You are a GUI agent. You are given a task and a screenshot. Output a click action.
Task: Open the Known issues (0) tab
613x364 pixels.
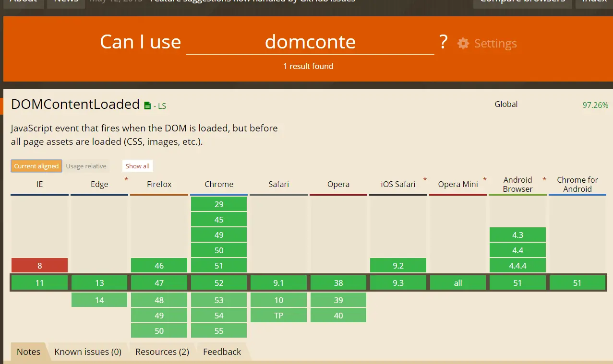(88, 352)
